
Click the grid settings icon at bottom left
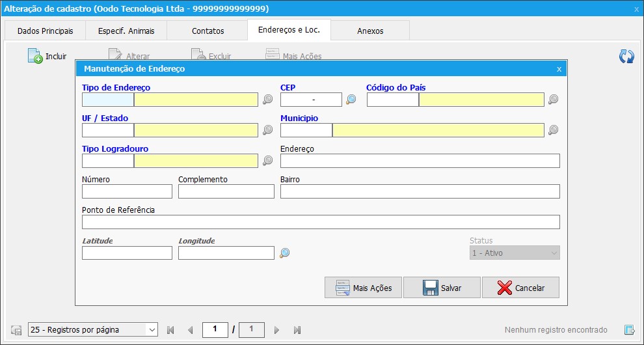16,330
